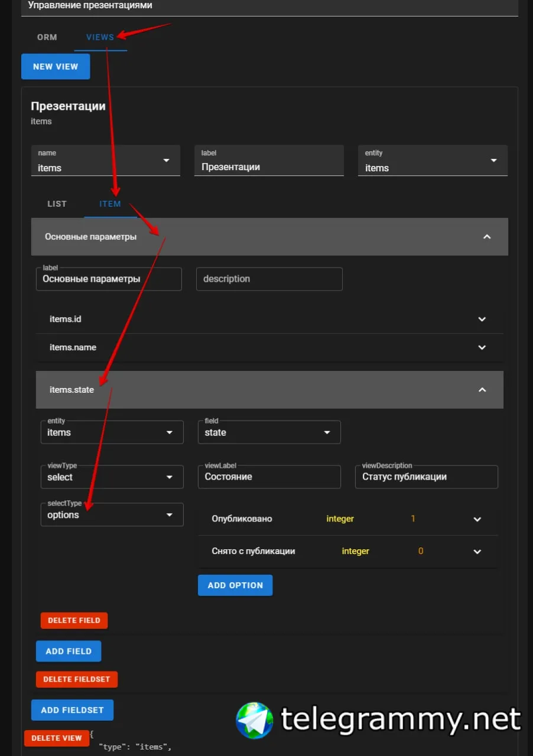Collapse the items.state field chevron
Screen dimensions: 533x756
482,390
